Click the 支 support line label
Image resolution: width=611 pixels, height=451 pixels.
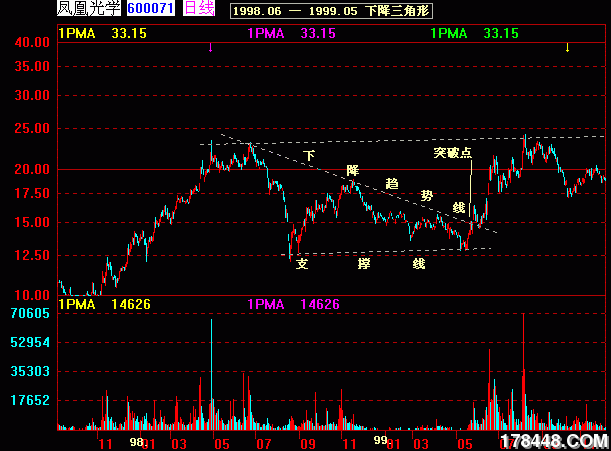[x=302, y=264]
